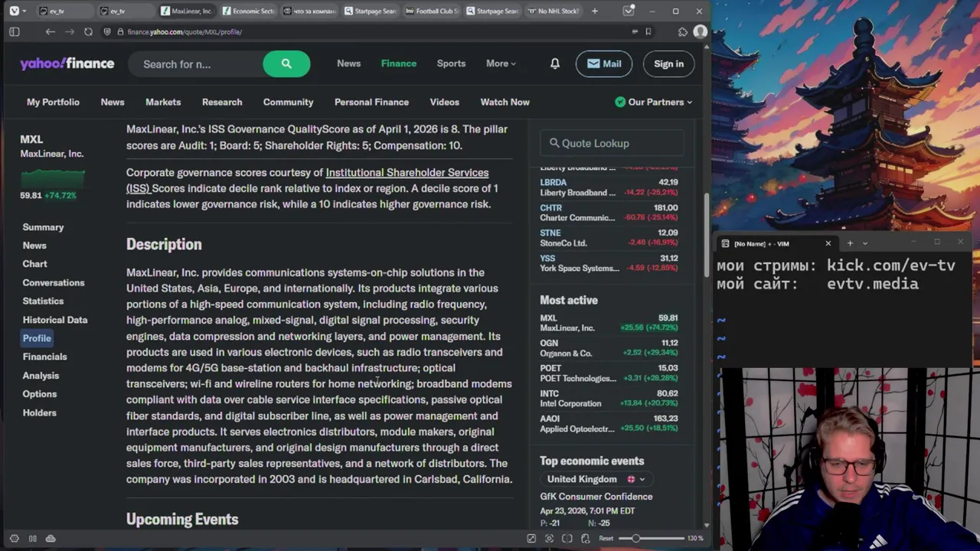Image resolution: width=980 pixels, height=551 pixels.
Task: Open Markets in the navigation bar
Action: (163, 102)
